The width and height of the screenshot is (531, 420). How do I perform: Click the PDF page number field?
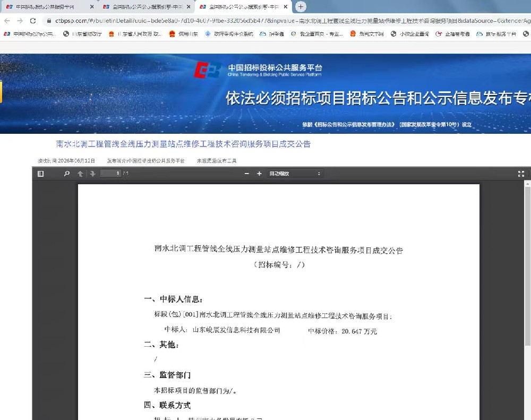(x=111, y=174)
